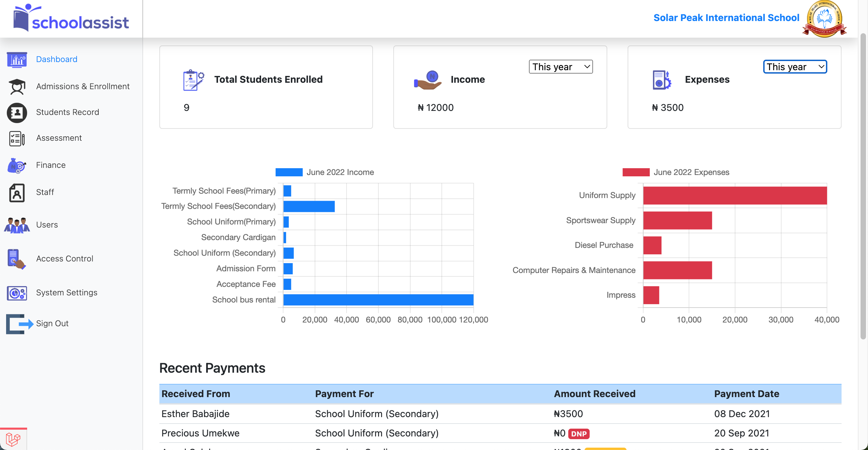The width and height of the screenshot is (868, 450).
Task: Click the schoolassist logo
Action: click(x=70, y=19)
